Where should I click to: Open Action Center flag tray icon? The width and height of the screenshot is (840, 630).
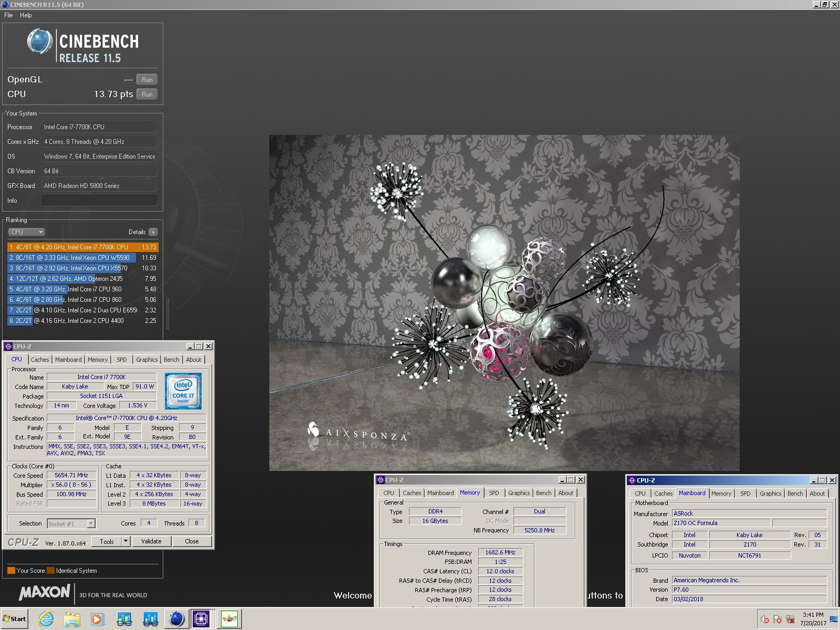pos(778,619)
